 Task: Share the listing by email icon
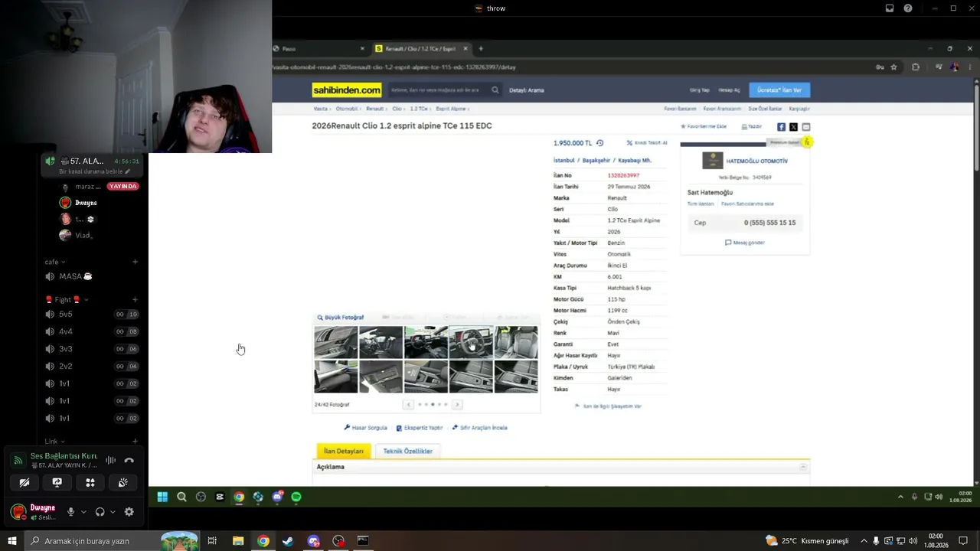click(x=805, y=127)
